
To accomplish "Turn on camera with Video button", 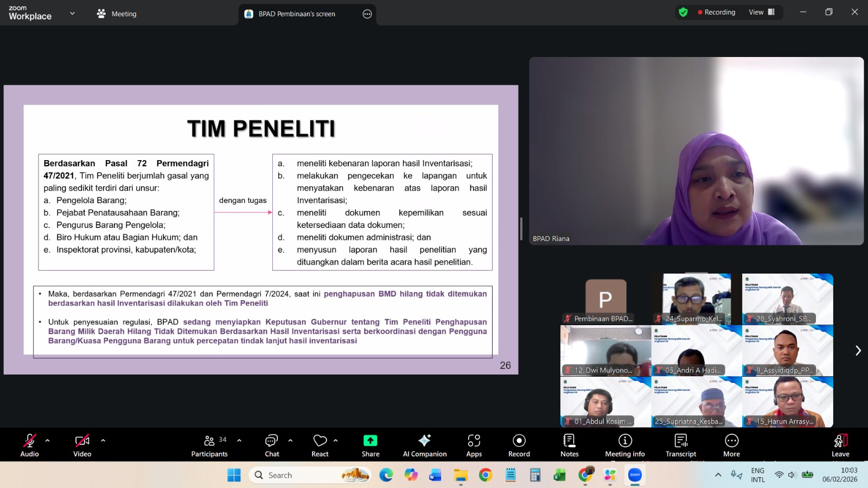I will [82, 445].
